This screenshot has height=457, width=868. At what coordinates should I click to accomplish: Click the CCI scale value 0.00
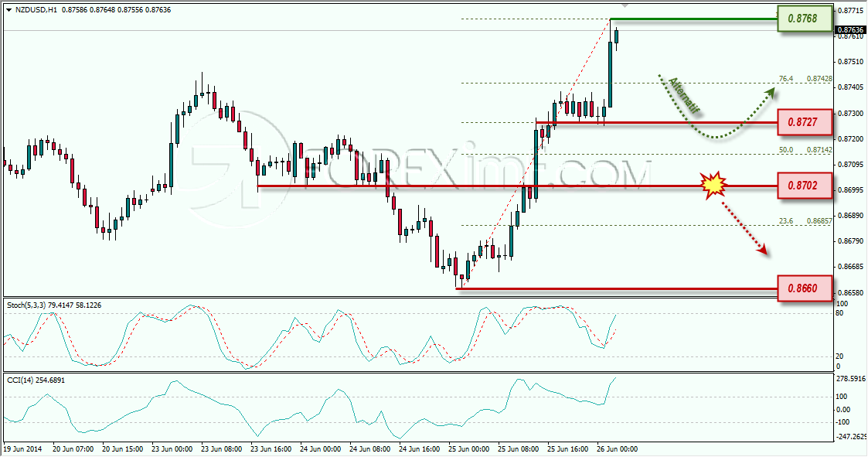point(842,410)
